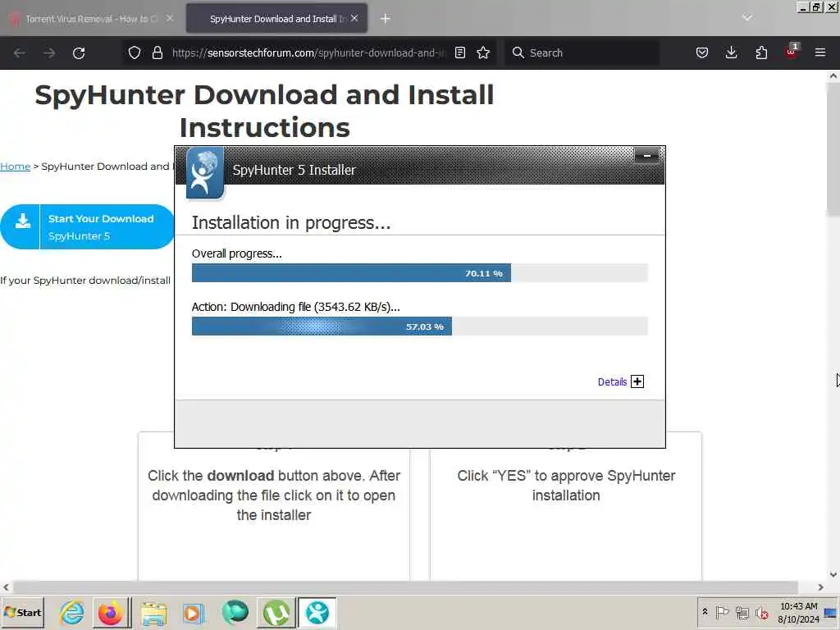Screen dimensions: 840x630
Task: Switch to Firefox in taskbar
Action: (x=111, y=612)
